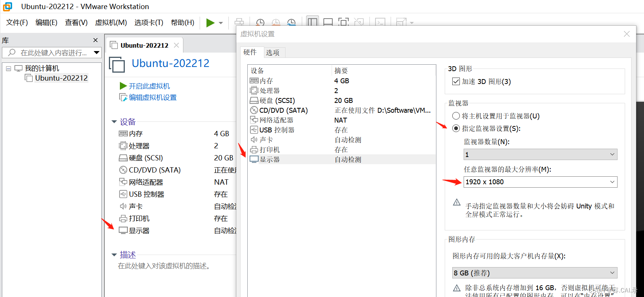Open the library search filter dropdown arrow
Image resolution: width=644 pixels, height=297 pixels.
(x=97, y=53)
